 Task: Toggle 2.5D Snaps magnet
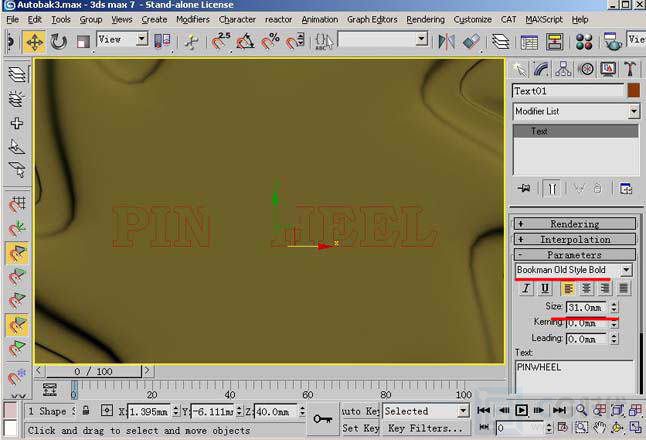click(x=220, y=42)
